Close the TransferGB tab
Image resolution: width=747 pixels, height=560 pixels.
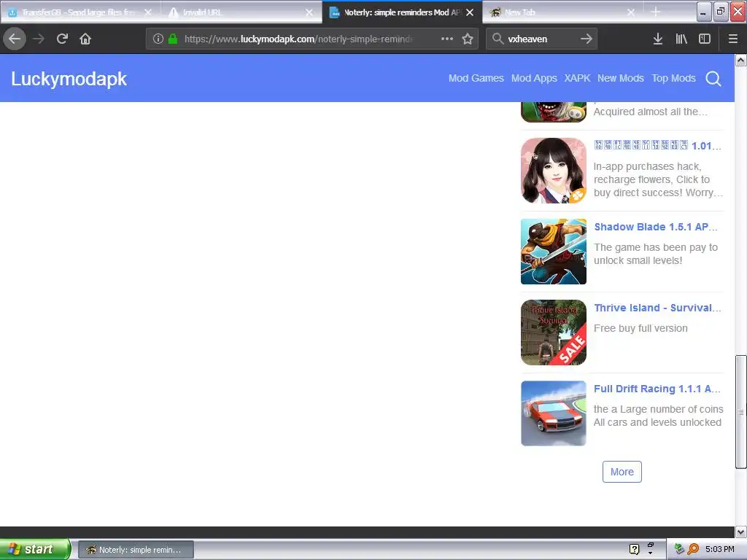(x=148, y=12)
